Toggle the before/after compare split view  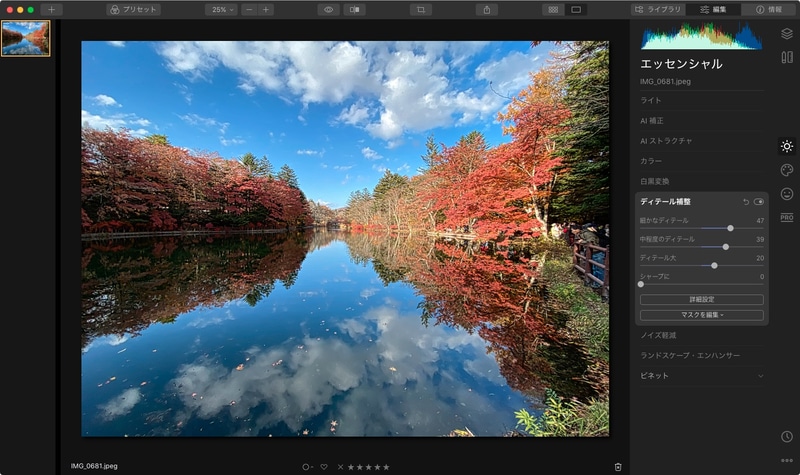pyautogui.click(x=354, y=10)
